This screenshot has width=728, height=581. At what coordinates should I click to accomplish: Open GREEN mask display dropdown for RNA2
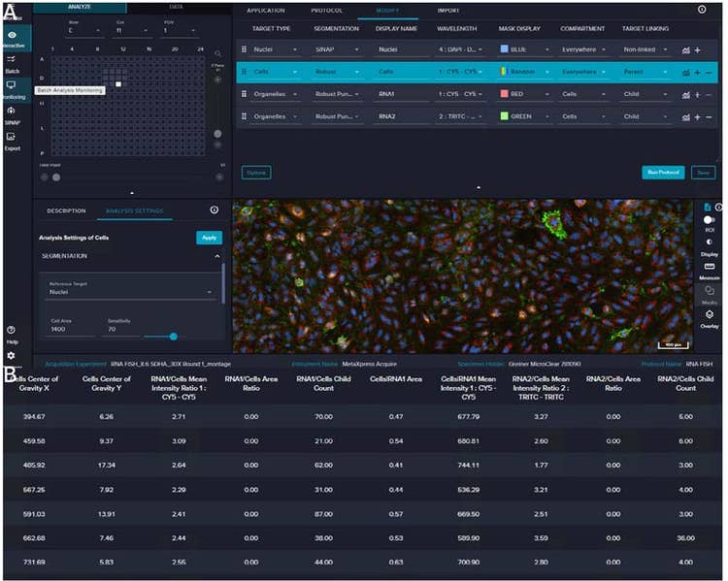click(524, 116)
